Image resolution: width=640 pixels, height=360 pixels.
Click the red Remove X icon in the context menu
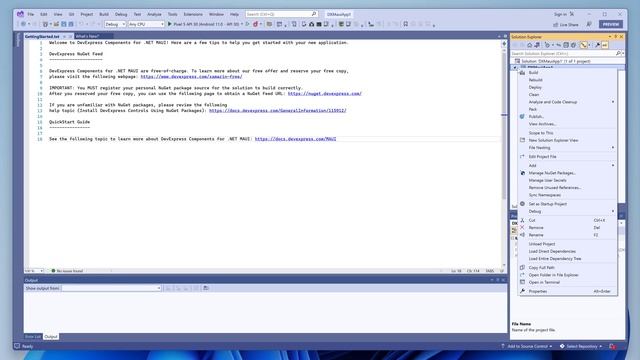(522, 227)
